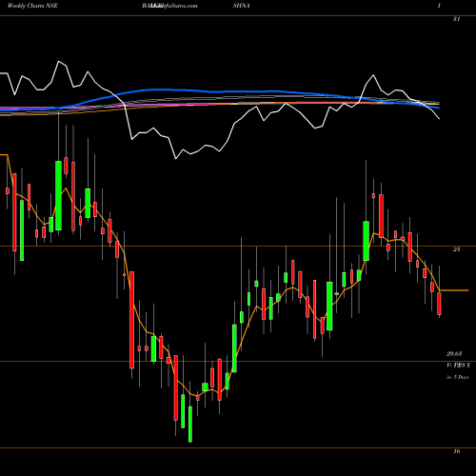476x476 pixels.
Task: Click the '20.63' price value label
Action: pos(454,353)
